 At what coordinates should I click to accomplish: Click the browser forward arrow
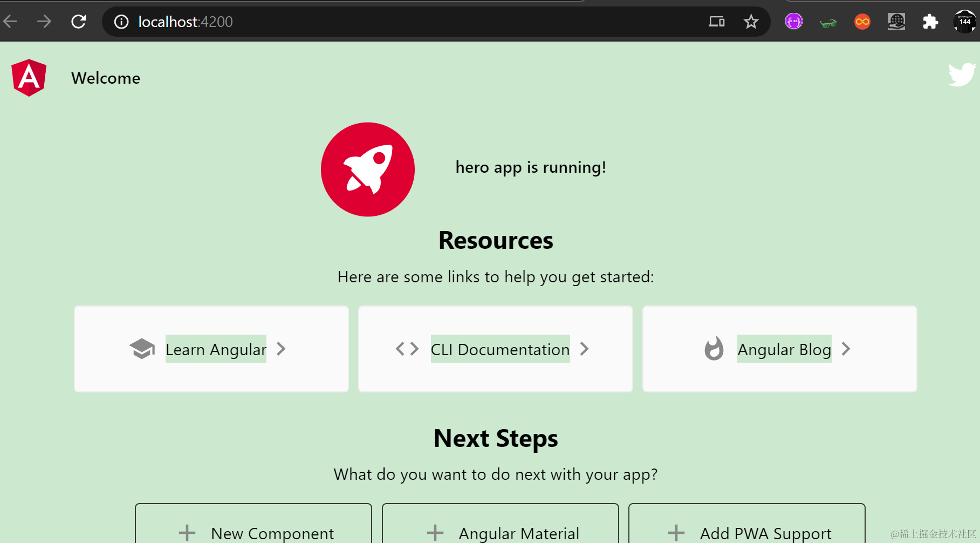44,22
